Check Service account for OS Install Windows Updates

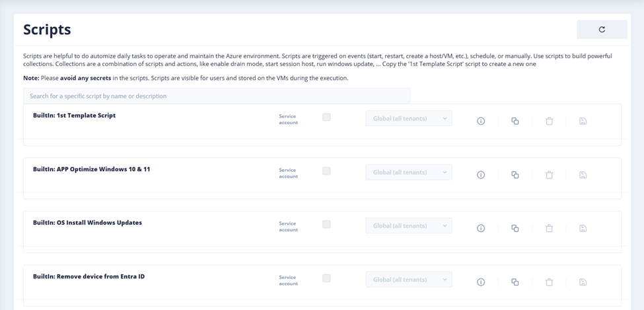pos(326,225)
